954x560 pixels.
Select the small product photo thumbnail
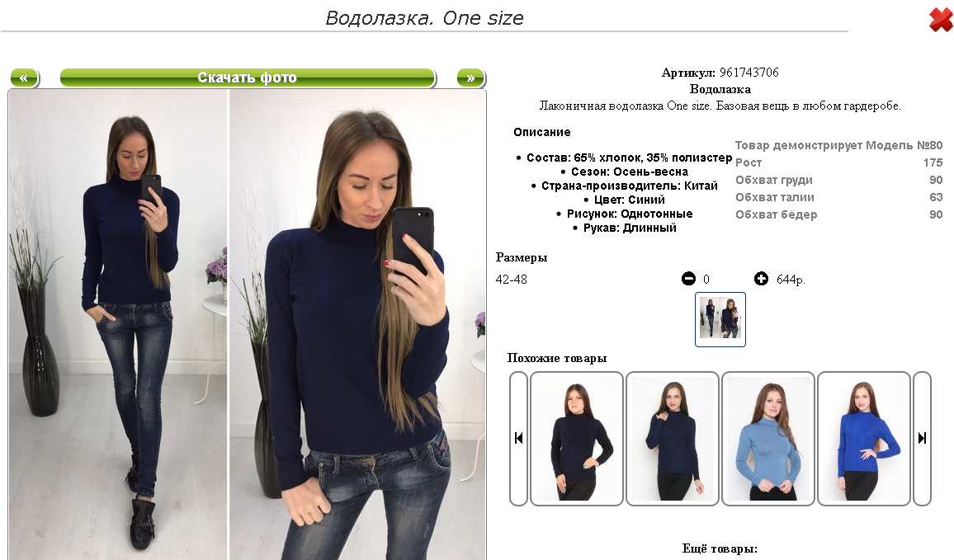[x=720, y=319]
